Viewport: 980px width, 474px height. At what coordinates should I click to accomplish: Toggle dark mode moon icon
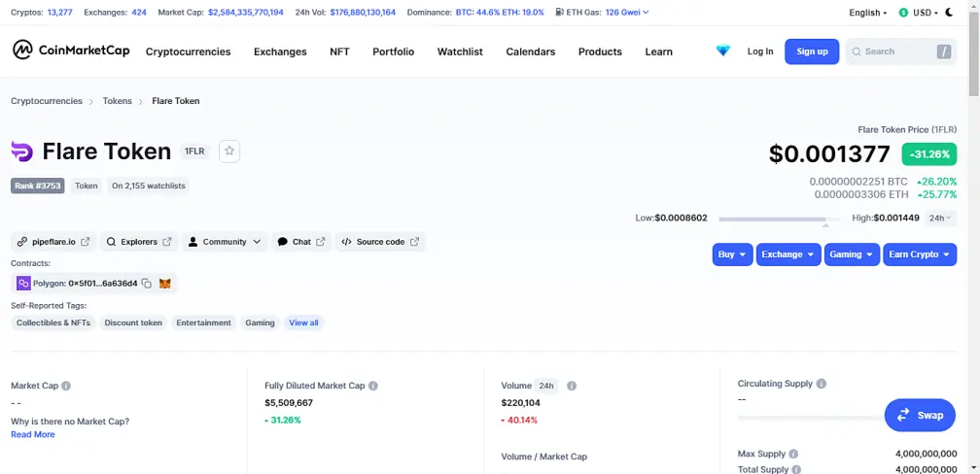[950, 13]
